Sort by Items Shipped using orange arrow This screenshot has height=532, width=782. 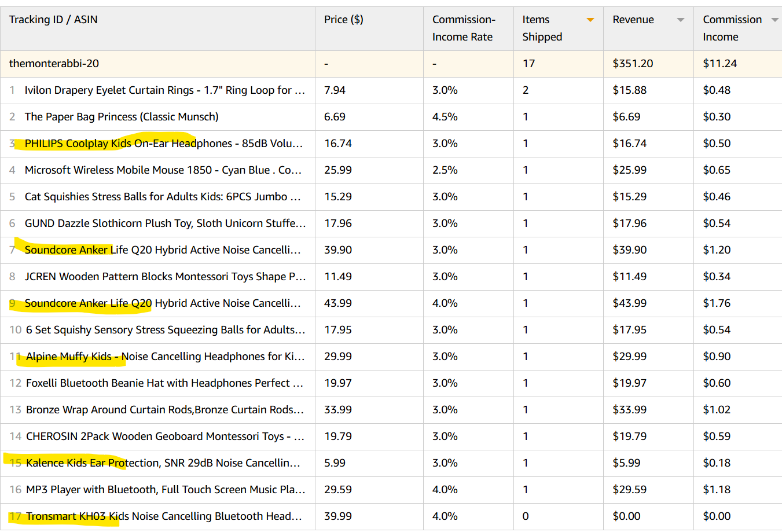coord(590,20)
